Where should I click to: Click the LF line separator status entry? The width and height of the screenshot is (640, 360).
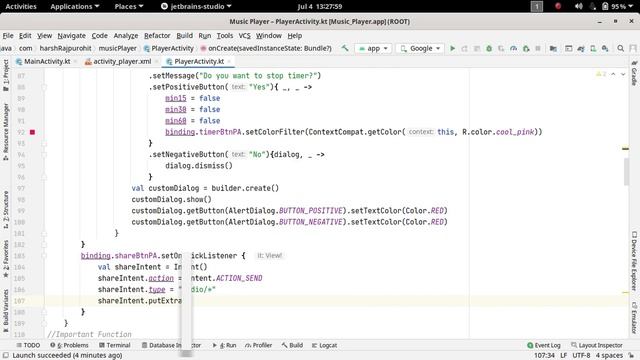pyautogui.click(x=564, y=356)
